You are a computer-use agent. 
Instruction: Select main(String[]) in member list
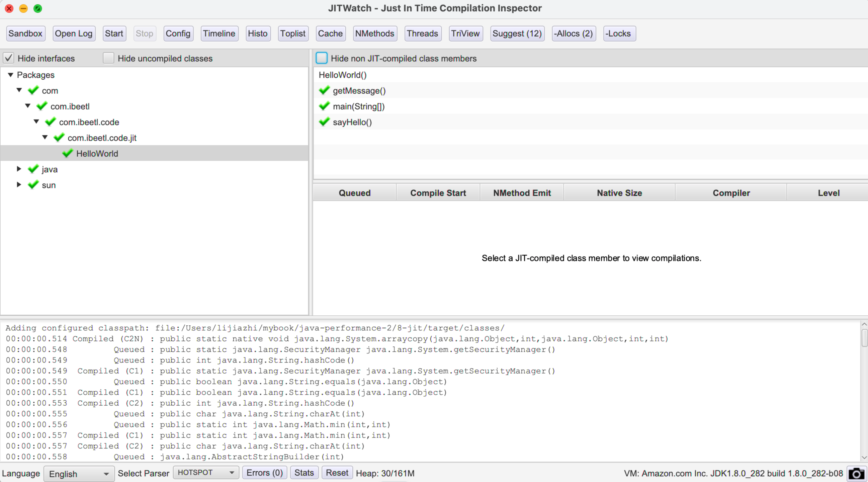coord(590,106)
